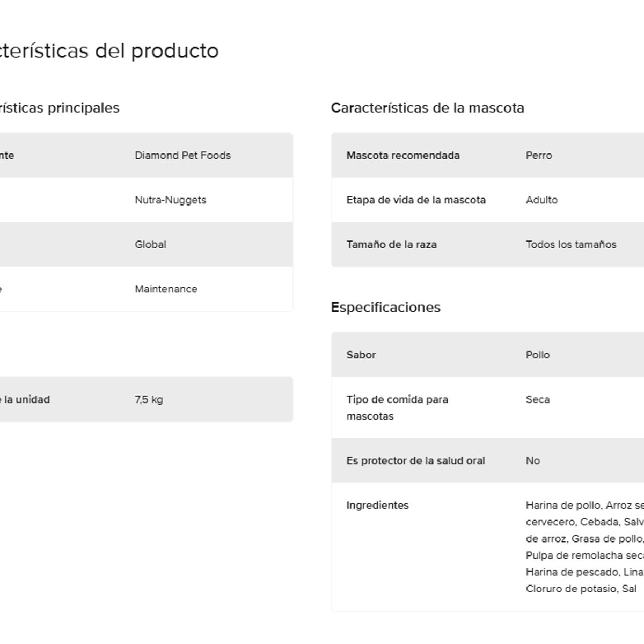The height and width of the screenshot is (644, 644).
Task: Select the 7,5 kg unit weight value
Action: (x=149, y=399)
